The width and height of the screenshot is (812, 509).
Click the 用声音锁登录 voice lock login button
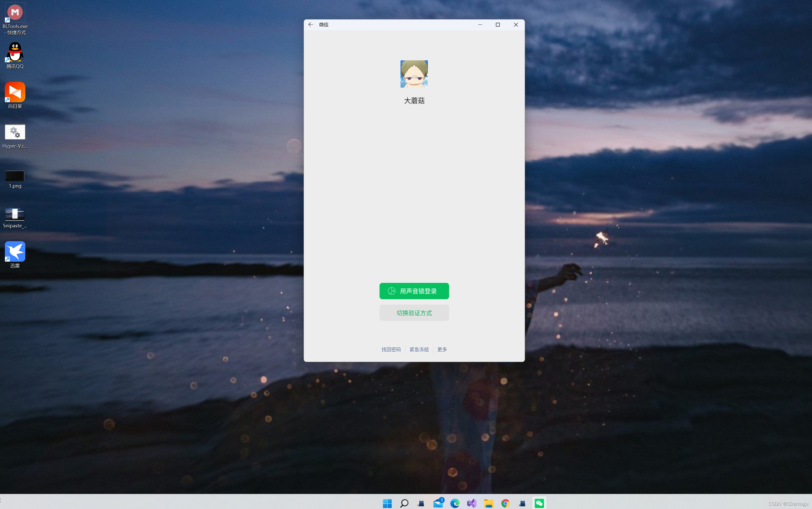point(414,291)
